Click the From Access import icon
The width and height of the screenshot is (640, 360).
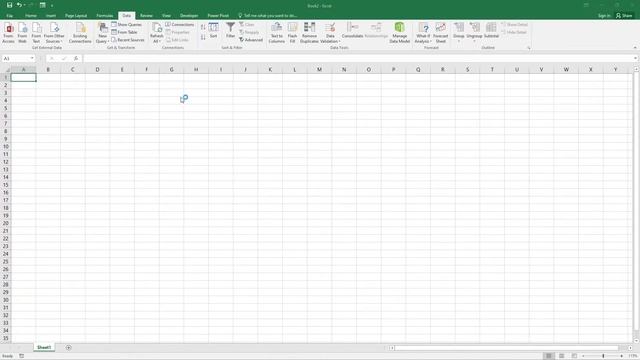pos(8,33)
